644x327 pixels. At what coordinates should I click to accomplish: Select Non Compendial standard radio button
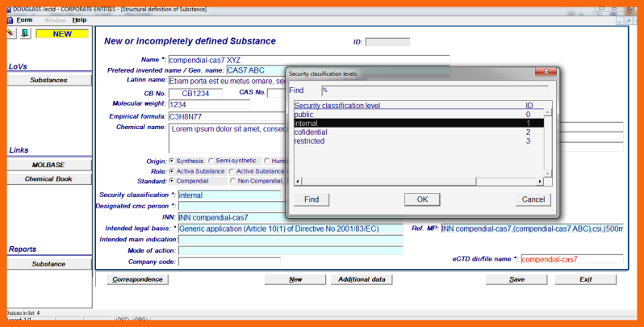[233, 181]
